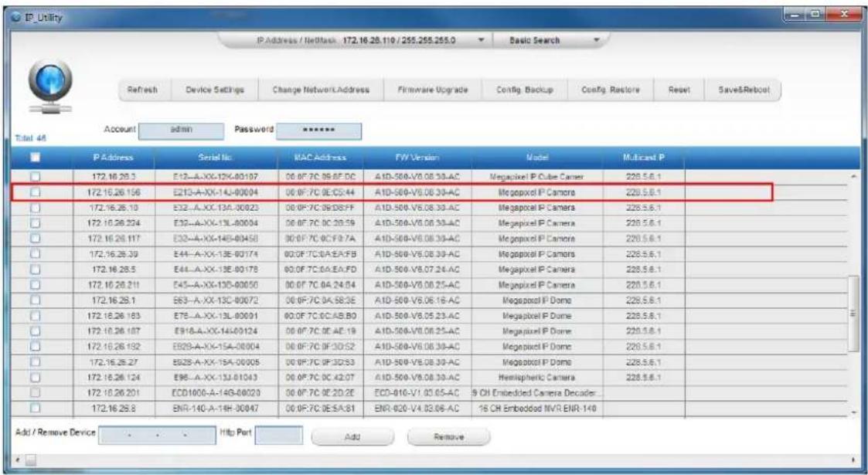The image size is (868, 475).
Task: Click the scroll down arrow of device list
Action: coord(853,412)
